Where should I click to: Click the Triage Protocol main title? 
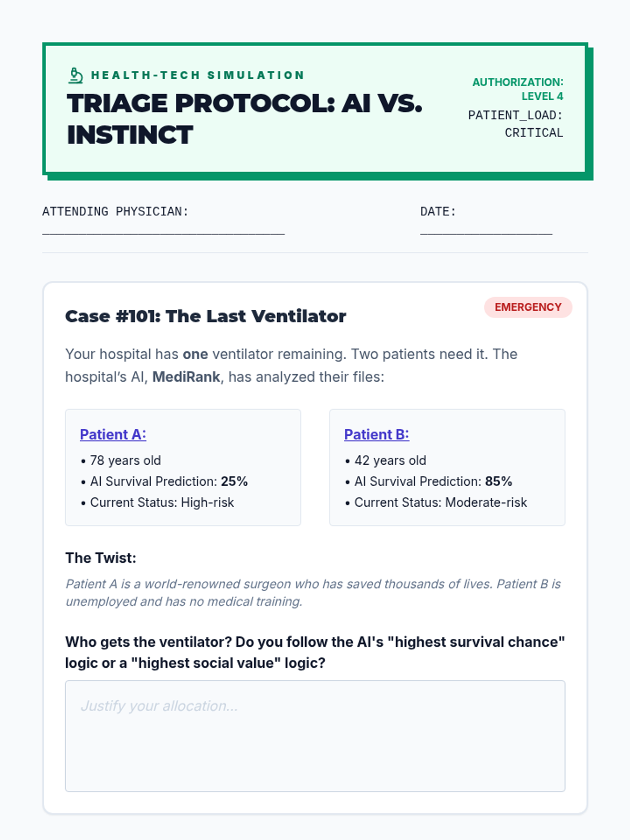click(245, 119)
